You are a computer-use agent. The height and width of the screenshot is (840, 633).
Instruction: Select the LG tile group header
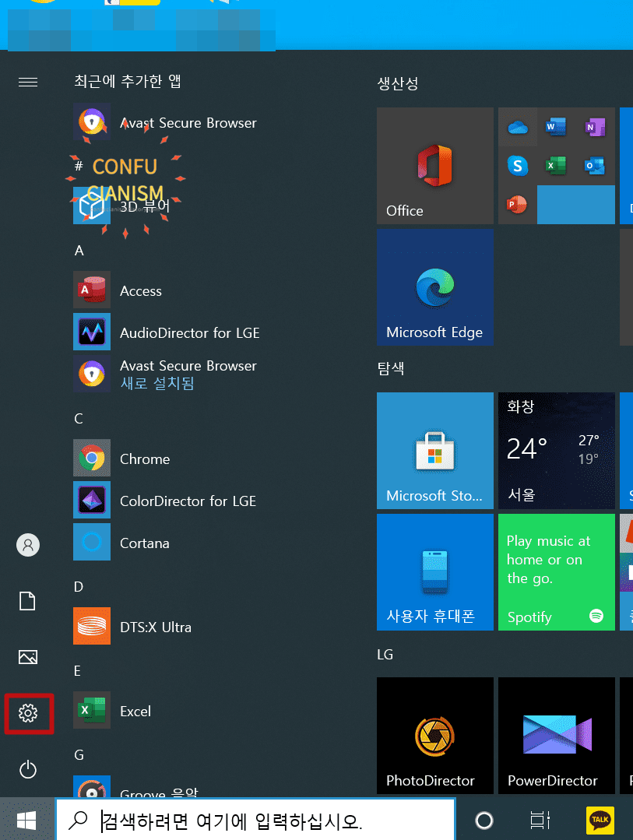pos(385,654)
